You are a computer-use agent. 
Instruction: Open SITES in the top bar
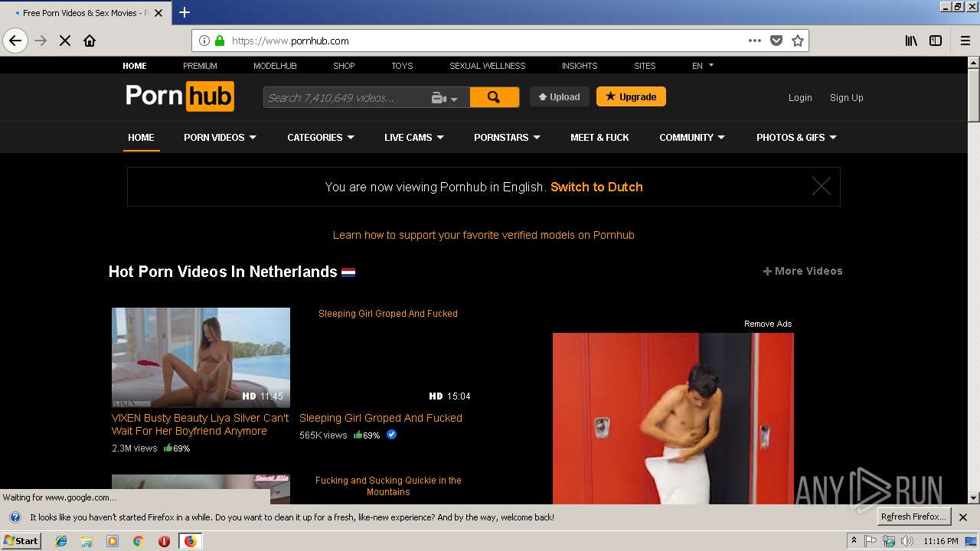pos(645,66)
